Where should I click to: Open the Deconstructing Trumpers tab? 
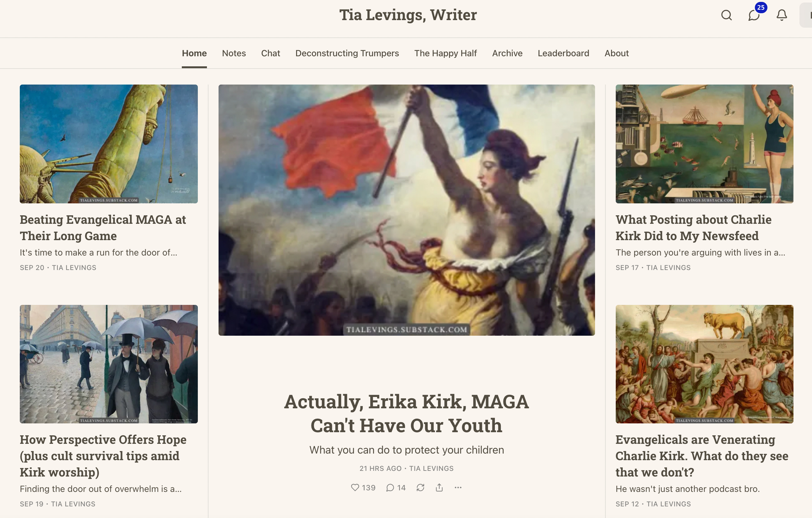(347, 53)
